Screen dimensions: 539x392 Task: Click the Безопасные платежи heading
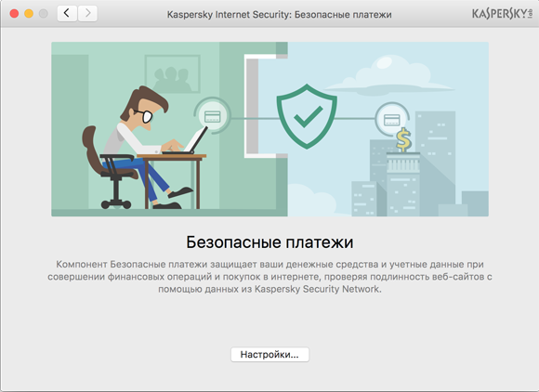click(x=269, y=242)
